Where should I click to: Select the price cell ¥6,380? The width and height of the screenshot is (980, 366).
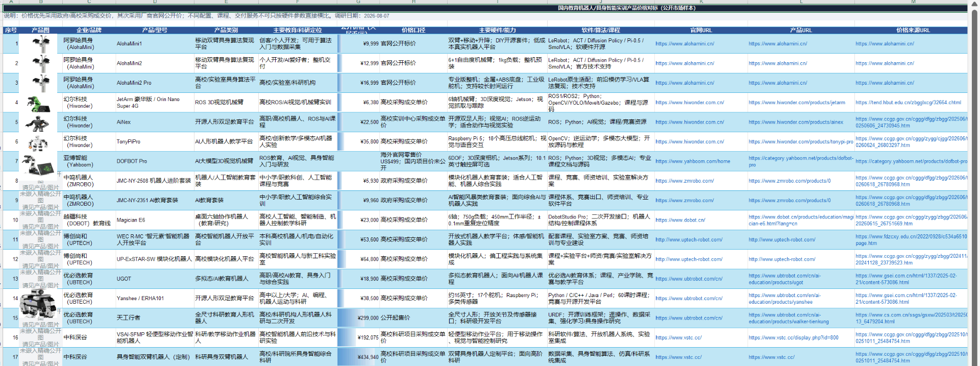click(358, 103)
